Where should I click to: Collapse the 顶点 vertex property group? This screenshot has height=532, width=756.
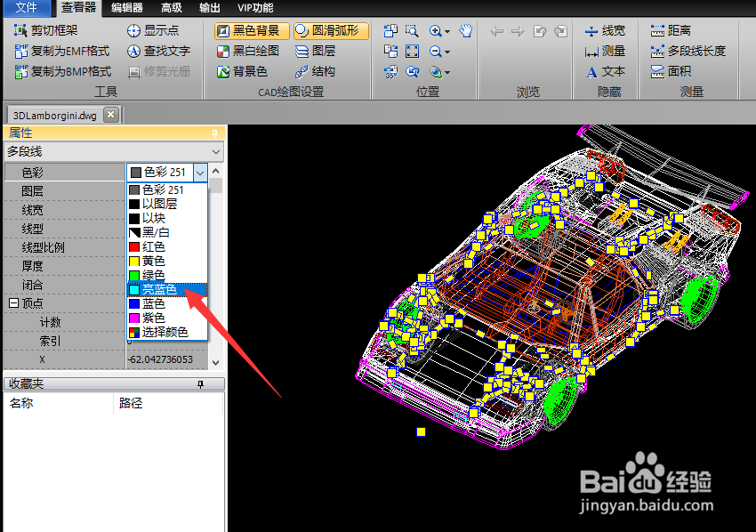point(14,303)
